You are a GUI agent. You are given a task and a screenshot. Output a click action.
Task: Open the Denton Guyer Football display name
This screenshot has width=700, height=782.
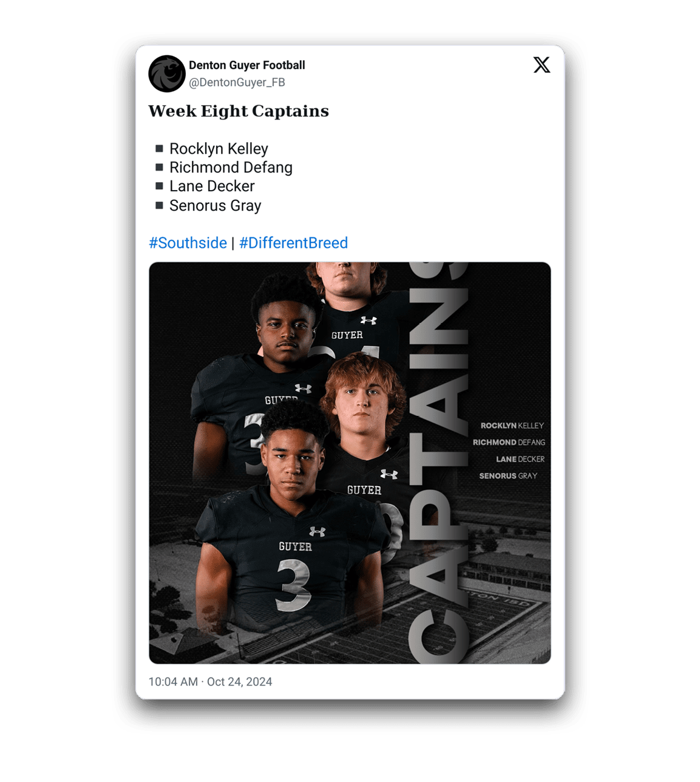(247, 65)
